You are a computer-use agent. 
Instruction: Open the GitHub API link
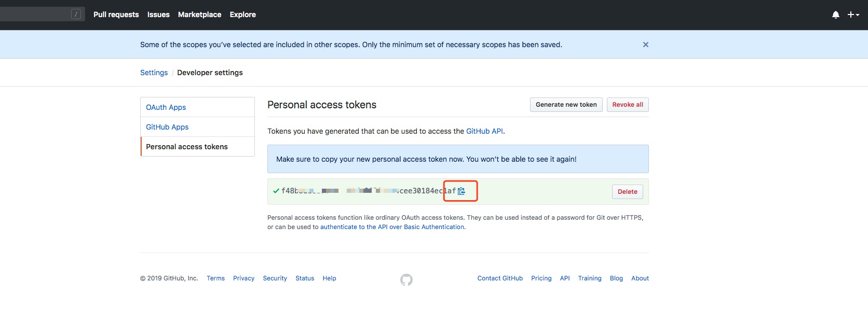[484, 131]
